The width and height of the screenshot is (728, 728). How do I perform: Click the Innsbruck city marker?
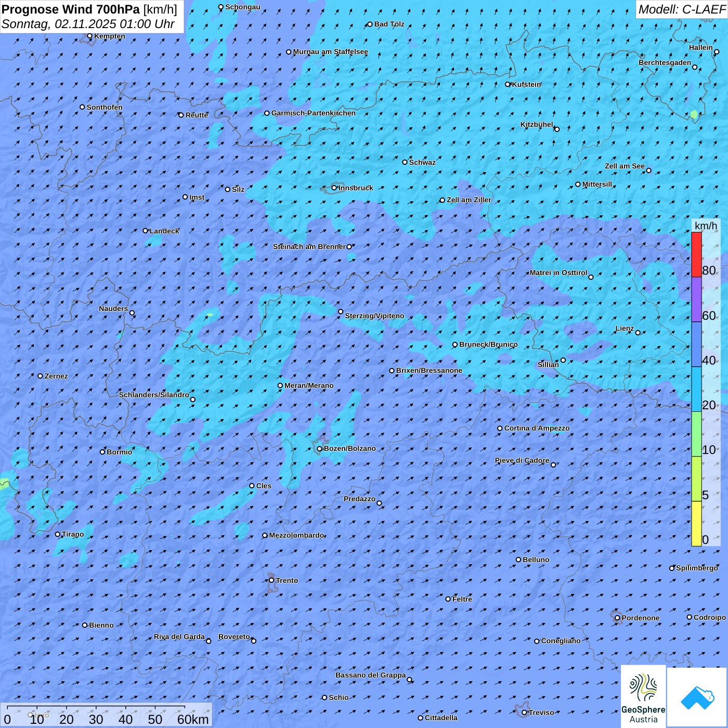(x=334, y=188)
